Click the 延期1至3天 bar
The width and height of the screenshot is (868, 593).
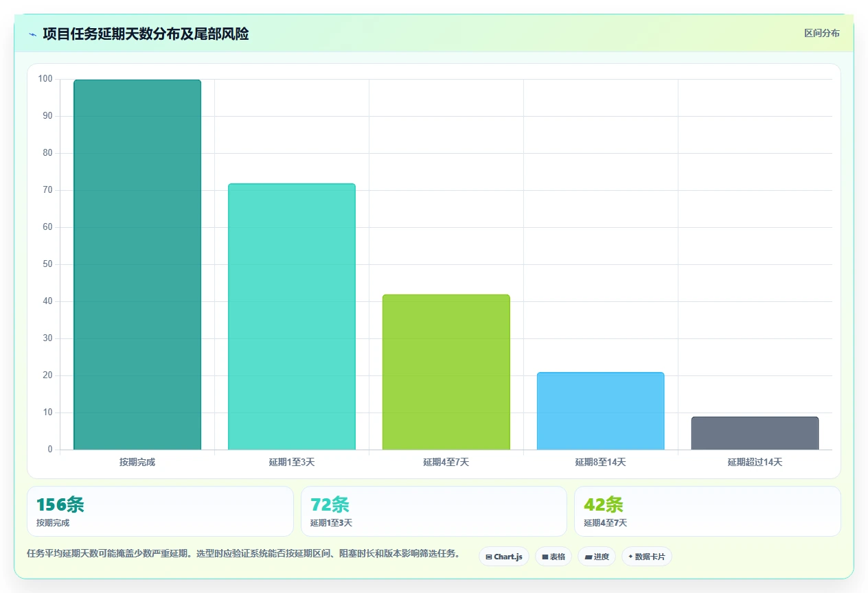(x=292, y=316)
